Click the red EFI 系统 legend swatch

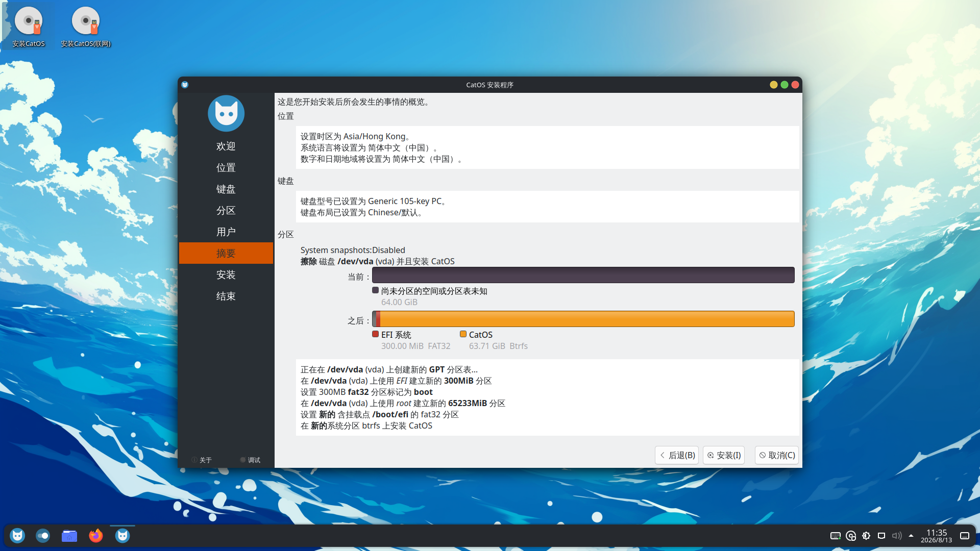pyautogui.click(x=376, y=334)
